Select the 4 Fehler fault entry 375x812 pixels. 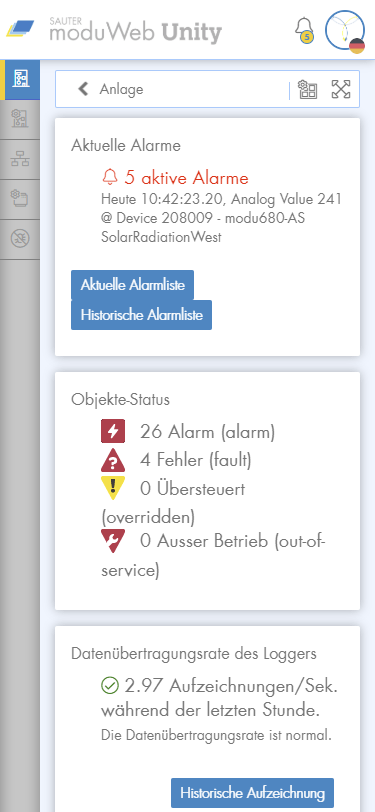(176, 460)
